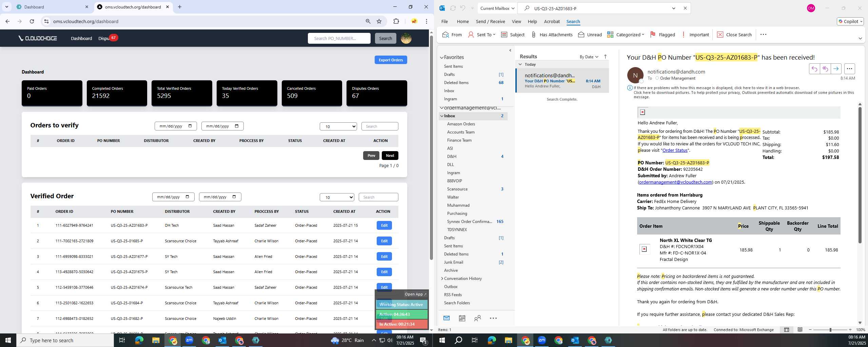Filter search by Has Attachments
The image size is (868, 347).
pyautogui.click(x=552, y=35)
